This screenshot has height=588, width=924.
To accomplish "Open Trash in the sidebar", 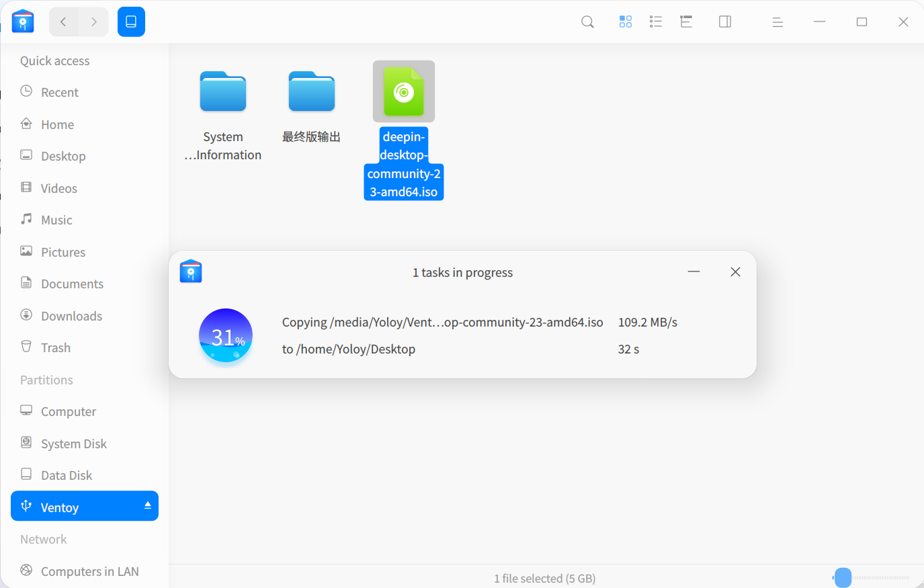I will tap(85, 347).
